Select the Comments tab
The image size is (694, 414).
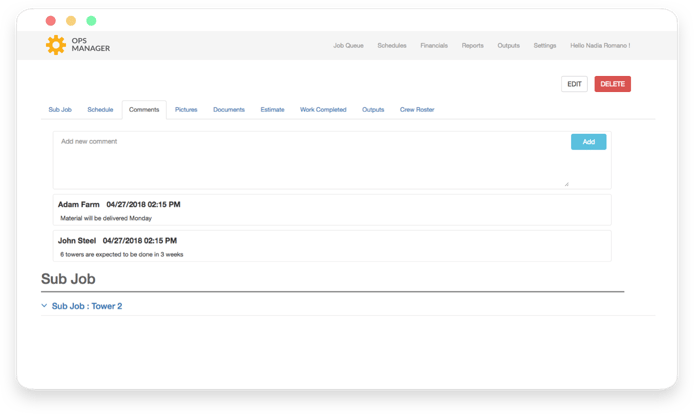pyautogui.click(x=144, y=110)
